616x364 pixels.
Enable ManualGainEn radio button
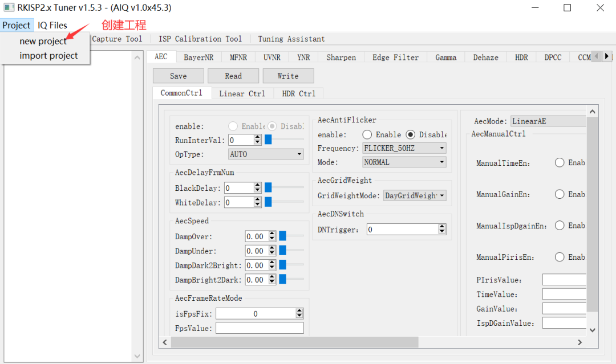click(560, 194)
